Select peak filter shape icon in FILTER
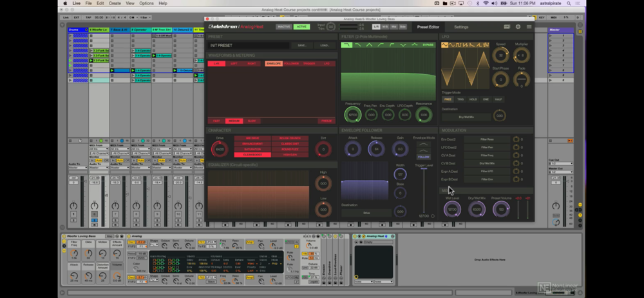Viewport: 644px width, 298px height. coord(414,45)
